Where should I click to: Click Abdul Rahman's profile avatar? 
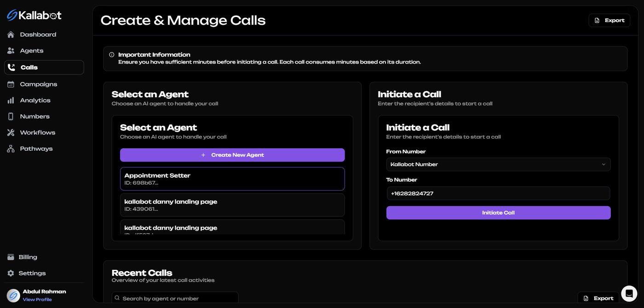point(13,295)
